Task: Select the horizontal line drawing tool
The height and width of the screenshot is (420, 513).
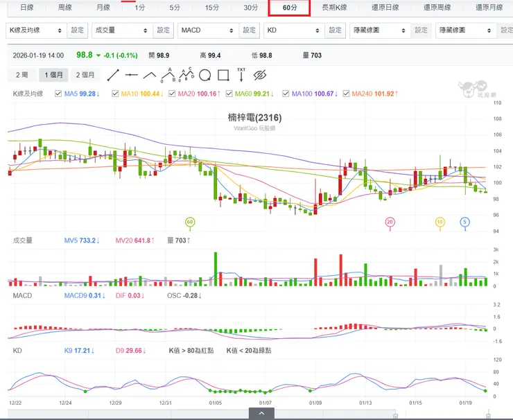Action: [131, 75]
